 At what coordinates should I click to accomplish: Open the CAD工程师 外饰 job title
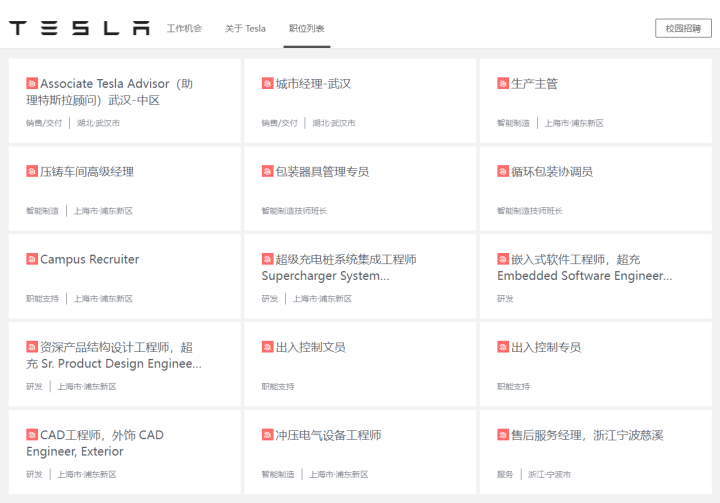(95, 443)
